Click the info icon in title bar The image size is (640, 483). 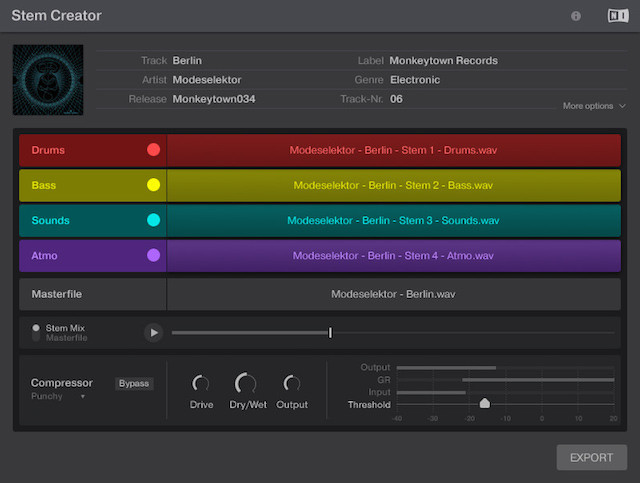(576, 16)
